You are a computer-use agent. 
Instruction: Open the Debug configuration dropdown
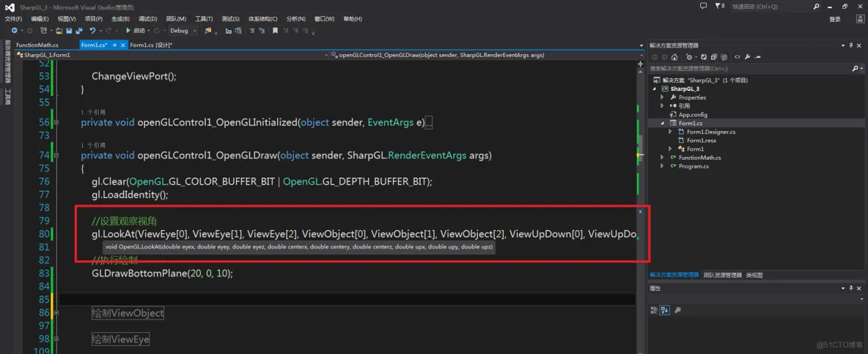pos(182,31)
